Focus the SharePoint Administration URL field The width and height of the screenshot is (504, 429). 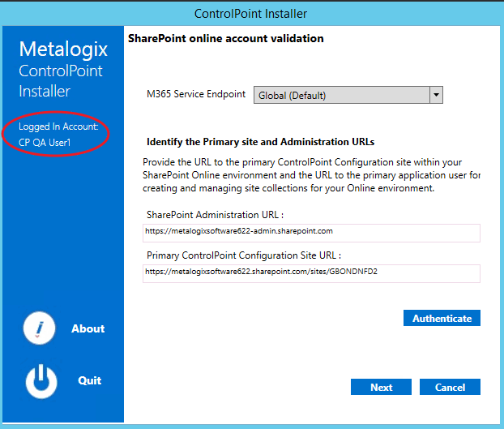[311, 232]
